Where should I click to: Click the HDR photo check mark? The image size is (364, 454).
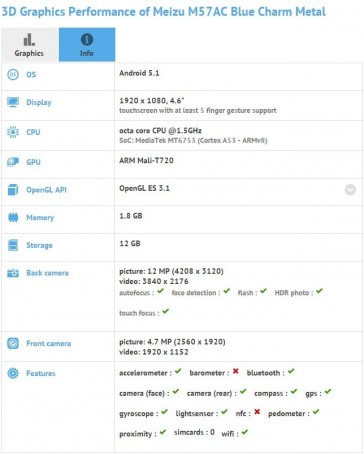[319, 291]
